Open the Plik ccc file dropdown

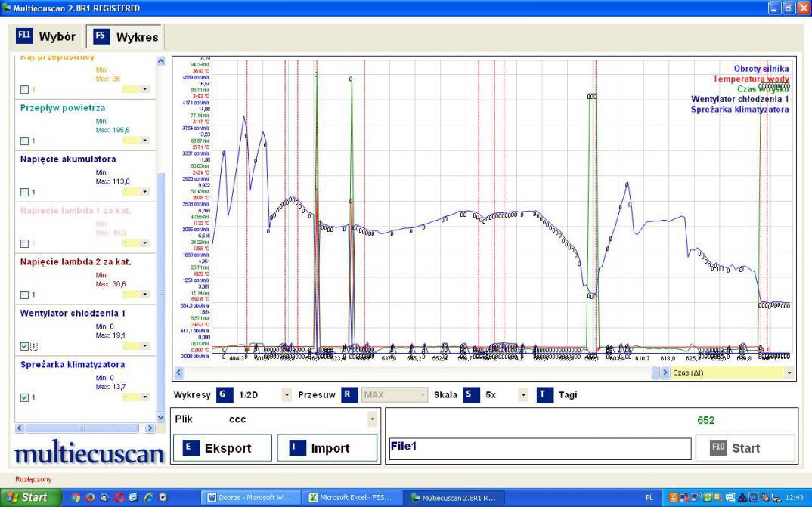pos(371,419)
